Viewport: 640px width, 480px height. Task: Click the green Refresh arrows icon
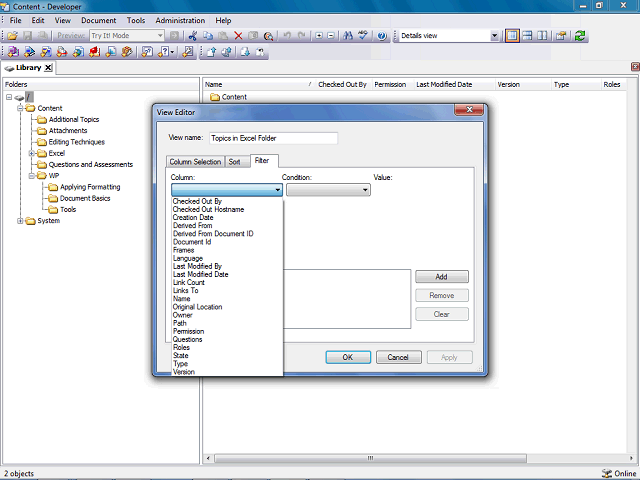pos(580,36)
